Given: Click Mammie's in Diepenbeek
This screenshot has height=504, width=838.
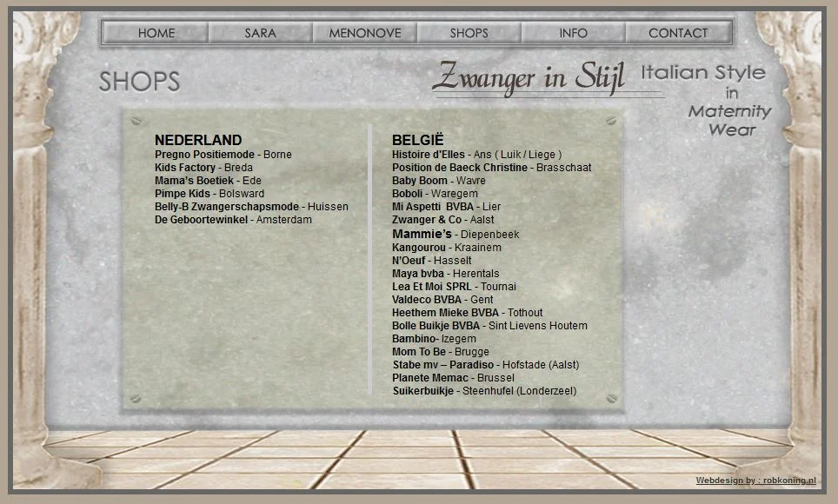Looking at the screenshot, I should click(x=456, y=235).
